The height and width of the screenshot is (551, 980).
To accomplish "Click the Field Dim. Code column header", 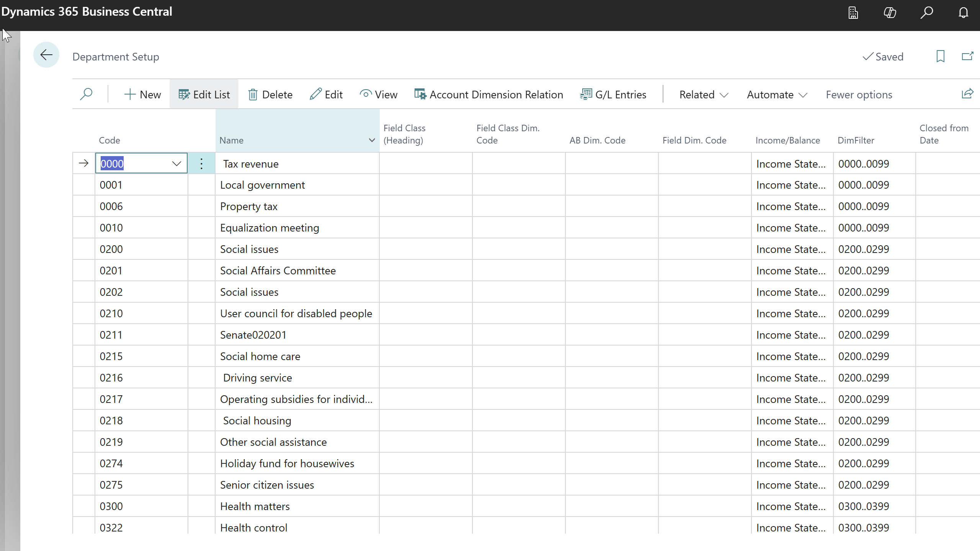I will click(694, 140).
